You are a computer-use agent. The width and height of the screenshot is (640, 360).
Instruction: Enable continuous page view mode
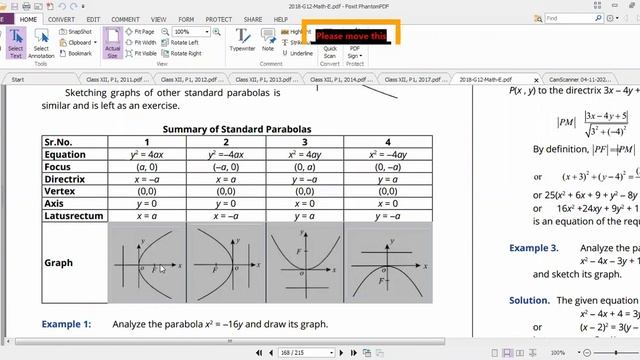tap(507, 353)
